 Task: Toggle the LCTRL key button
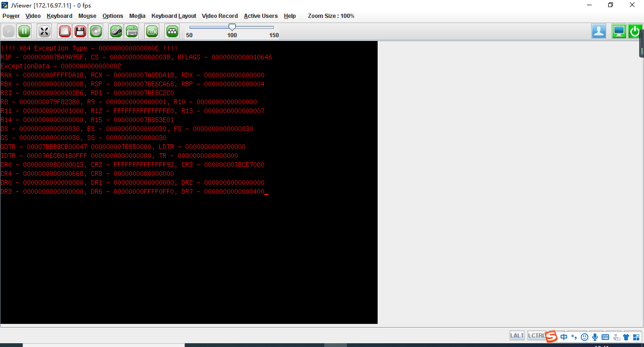tap(537, 336)
